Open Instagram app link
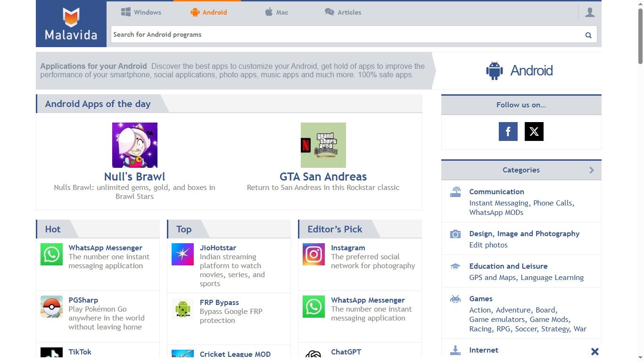This screenshot has width=644, height=362. [x=348, y=247]
